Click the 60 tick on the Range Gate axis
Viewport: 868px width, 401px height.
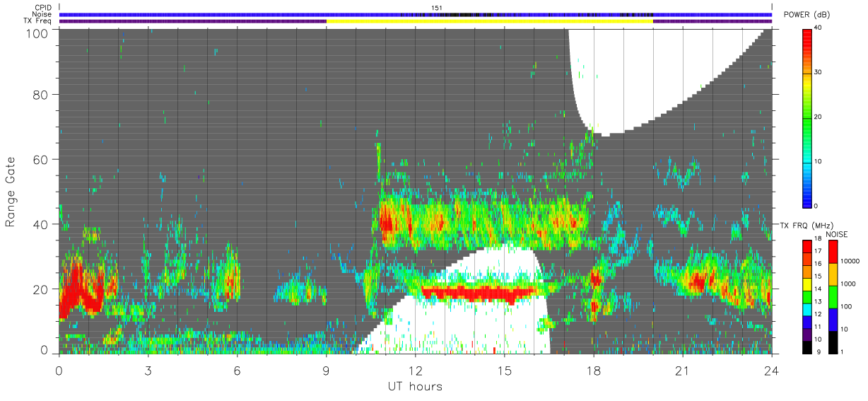[x=41, y=159]
